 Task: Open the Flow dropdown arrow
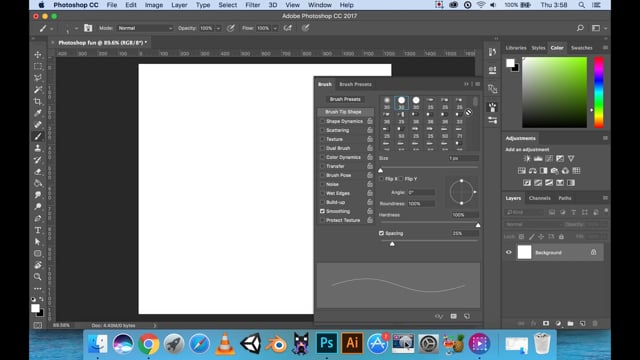275,28
